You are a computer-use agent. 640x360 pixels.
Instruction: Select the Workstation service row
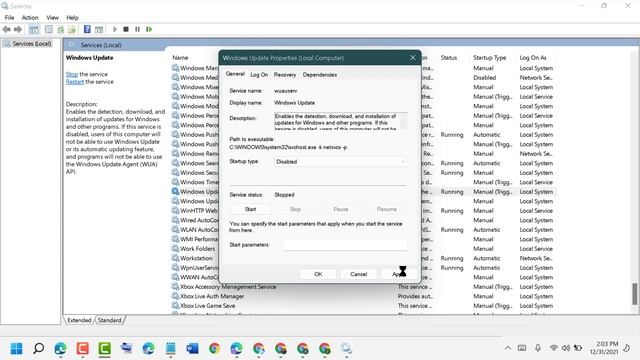[196, 258]
